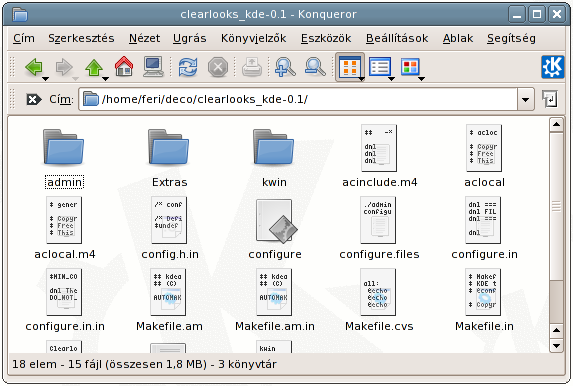Select the admin folder
The width and height of the screenshot is (573, 386).
coord(64,158)
